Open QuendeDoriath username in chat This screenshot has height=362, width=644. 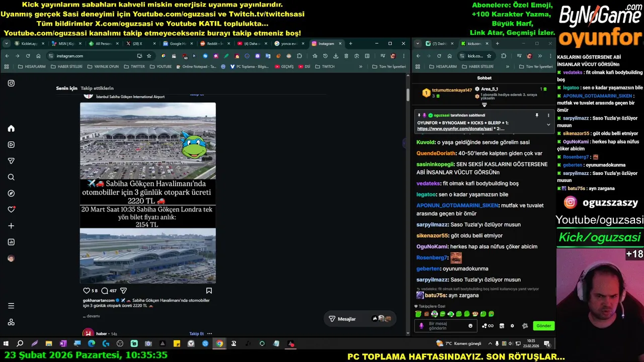(436, 153)
